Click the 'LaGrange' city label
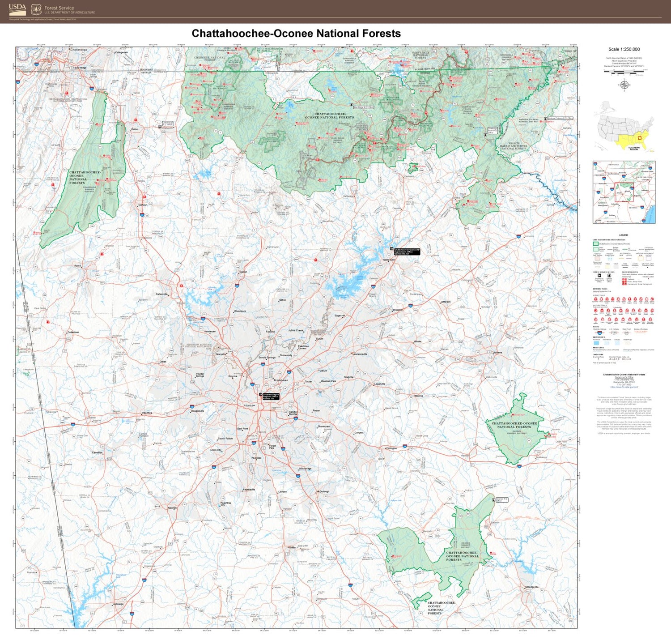 [118, 604]
